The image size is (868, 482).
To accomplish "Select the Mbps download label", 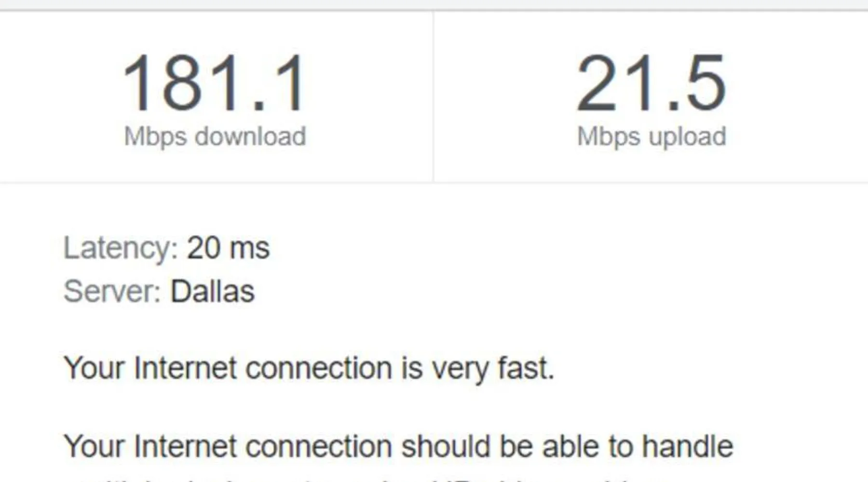I will [x=215, y=136].
